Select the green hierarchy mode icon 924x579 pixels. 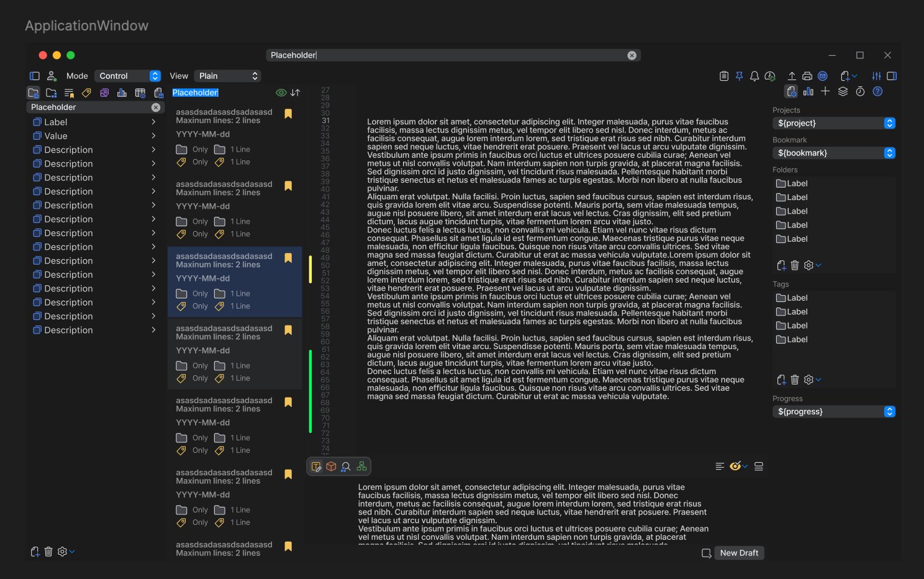click(x=361, y=467)
